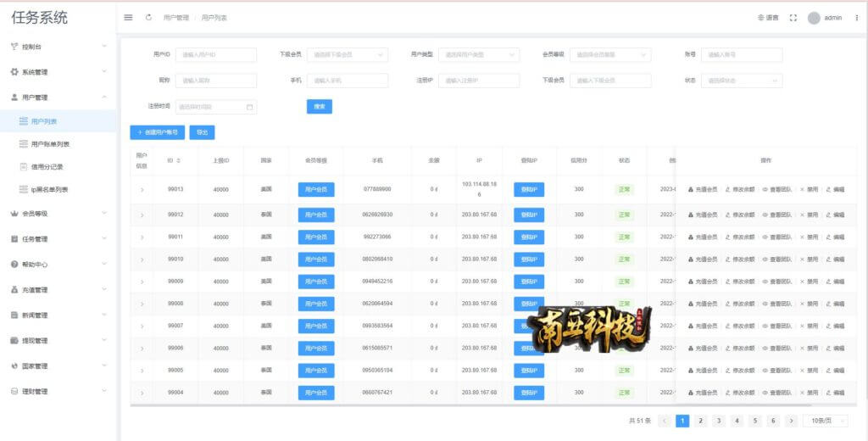Click 禁用 disable in row 99005
This screenshot has width=868, height=441.
pyautogui.click(x=809, y=371)
